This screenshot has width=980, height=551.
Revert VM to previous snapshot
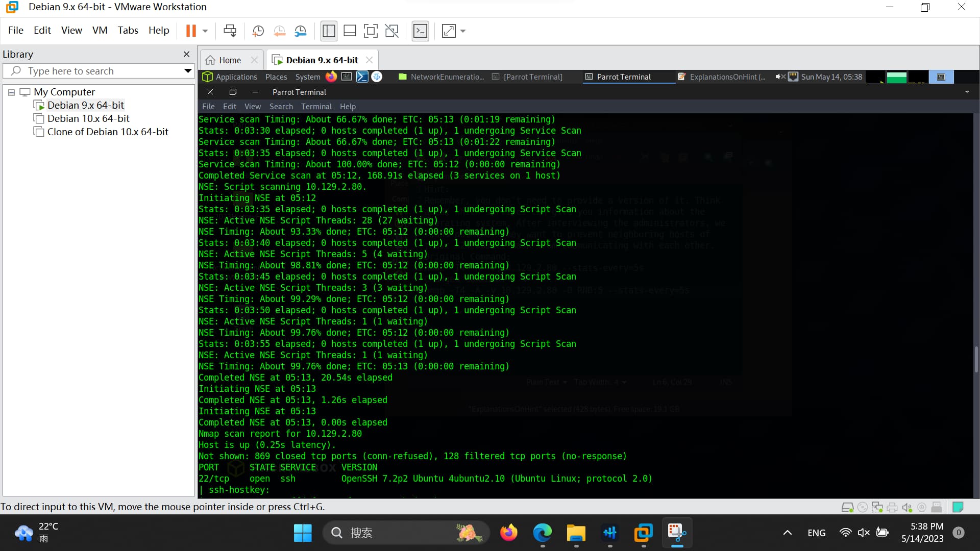coord(279,31)
